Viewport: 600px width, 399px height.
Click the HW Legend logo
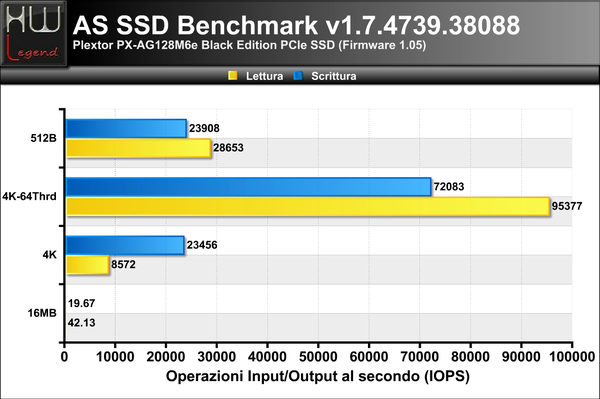pos(34,34)
